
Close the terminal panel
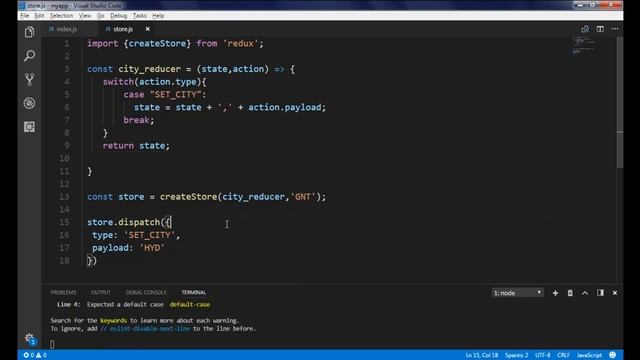pos(615,293)
